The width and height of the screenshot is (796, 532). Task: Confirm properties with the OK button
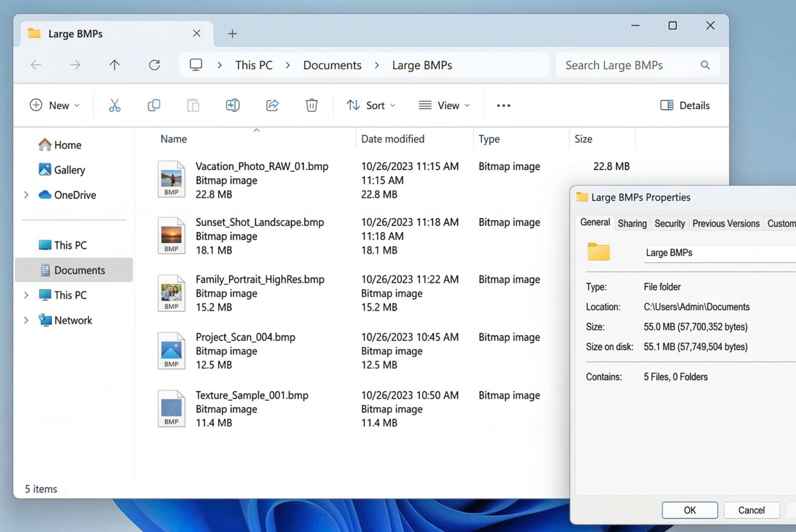point(689,510)
